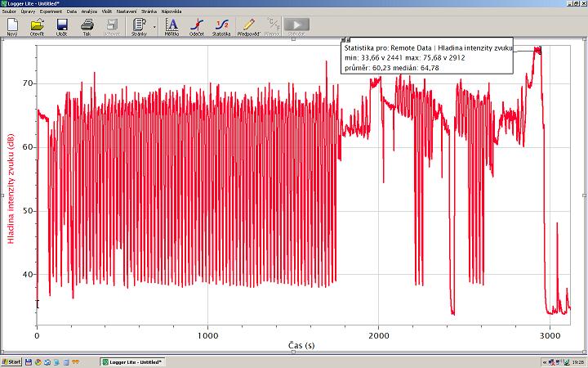
Task: Open the Soubor menu
Action: (9, 11)
